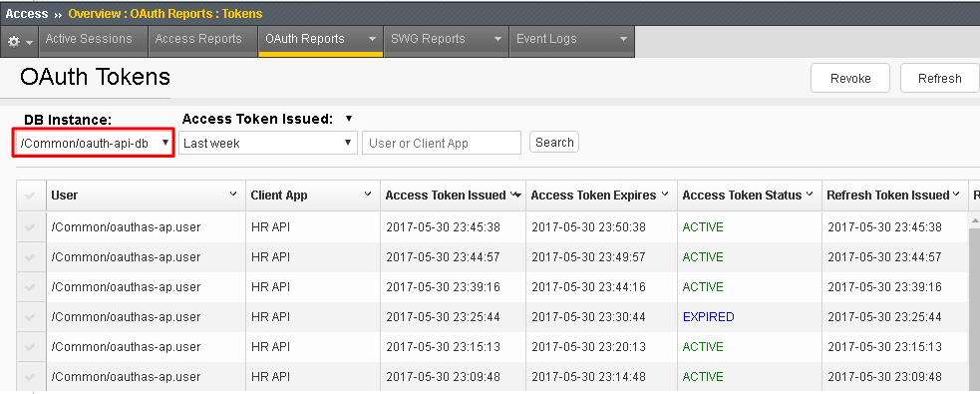Click the EXPIRED status cell
980x394 pixels.
click(x=708, y=317)
